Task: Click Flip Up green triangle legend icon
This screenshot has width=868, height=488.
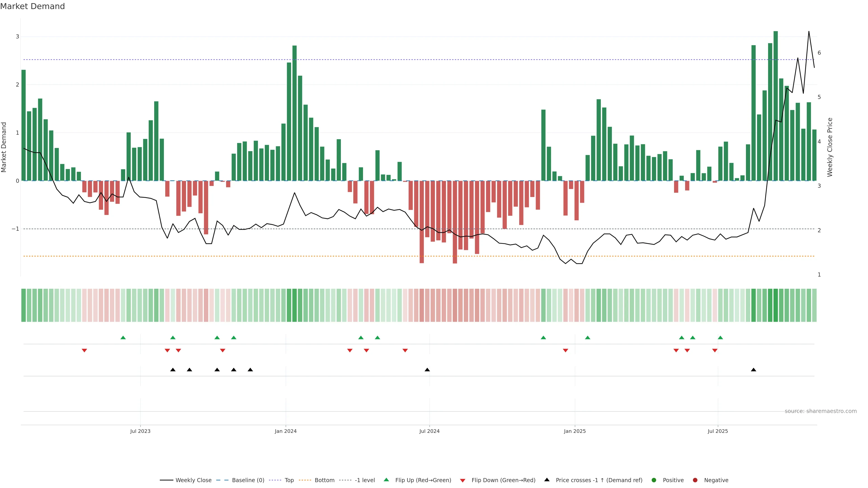Action: click(387, 480)
